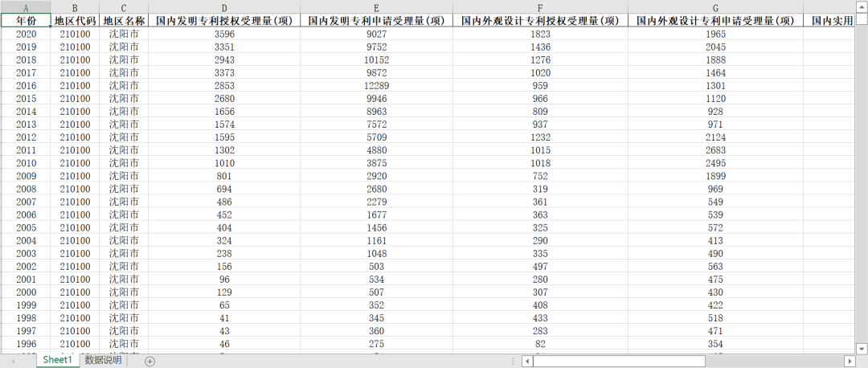Select the year cell 2020
Viewport: 868px width, 368px height.
click(26, 34)
